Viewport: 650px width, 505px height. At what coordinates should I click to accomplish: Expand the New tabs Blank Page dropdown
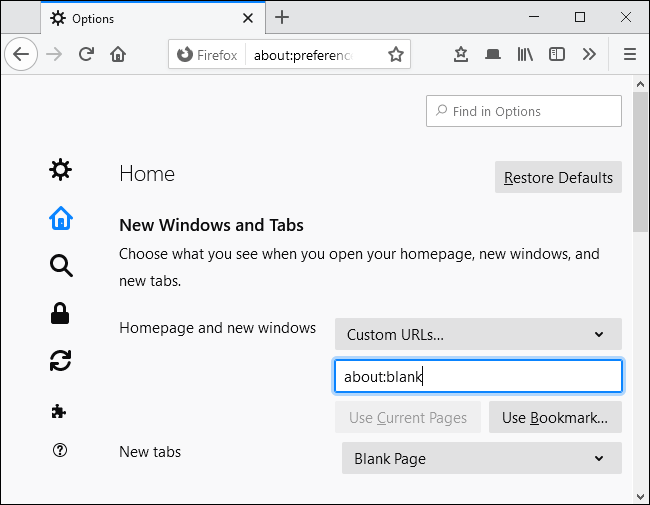pos(481,458)
